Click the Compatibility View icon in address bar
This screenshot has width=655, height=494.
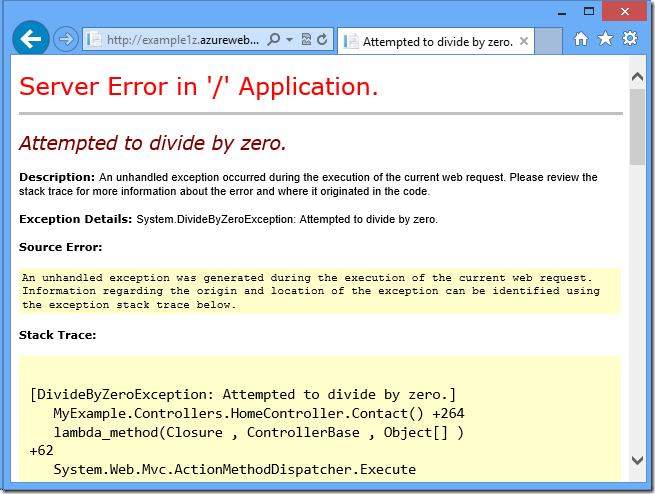[x=306, y=40]
